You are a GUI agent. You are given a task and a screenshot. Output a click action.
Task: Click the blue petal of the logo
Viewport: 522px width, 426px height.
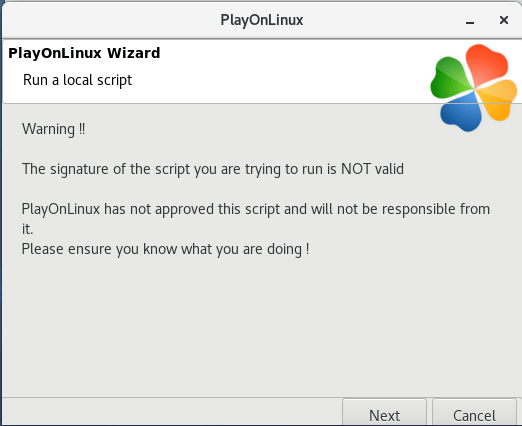(x=462, y=113)
